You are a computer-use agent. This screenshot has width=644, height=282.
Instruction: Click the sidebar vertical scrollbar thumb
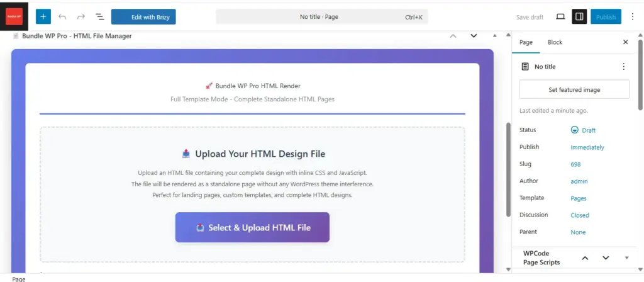(640, 74)
